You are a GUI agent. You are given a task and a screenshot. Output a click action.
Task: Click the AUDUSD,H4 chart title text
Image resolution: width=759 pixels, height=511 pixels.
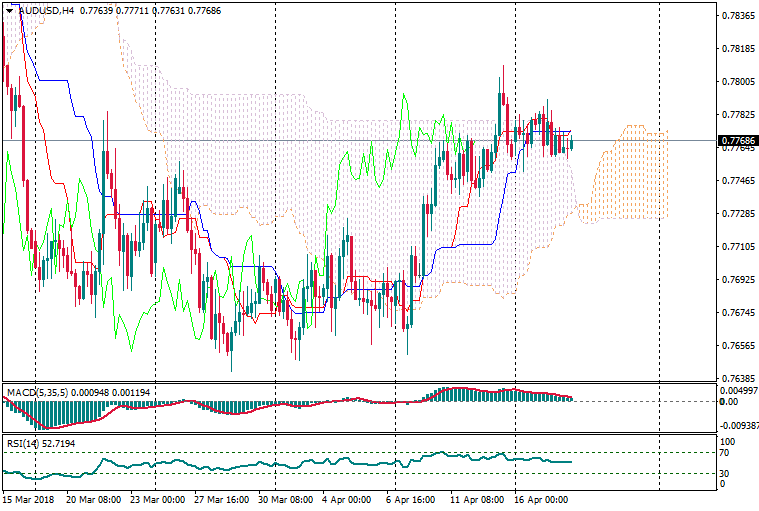click(46, 11)
